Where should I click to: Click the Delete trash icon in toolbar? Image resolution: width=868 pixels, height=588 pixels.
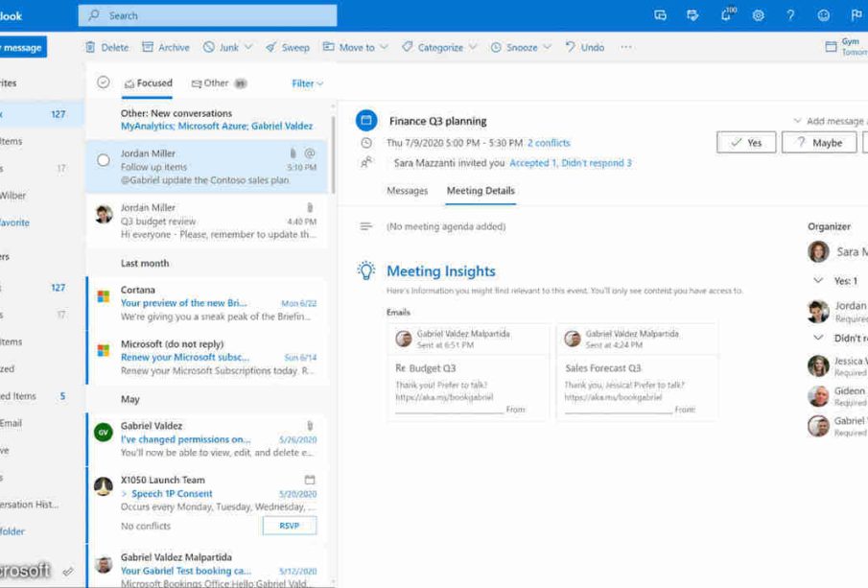(x=90, y=47)
